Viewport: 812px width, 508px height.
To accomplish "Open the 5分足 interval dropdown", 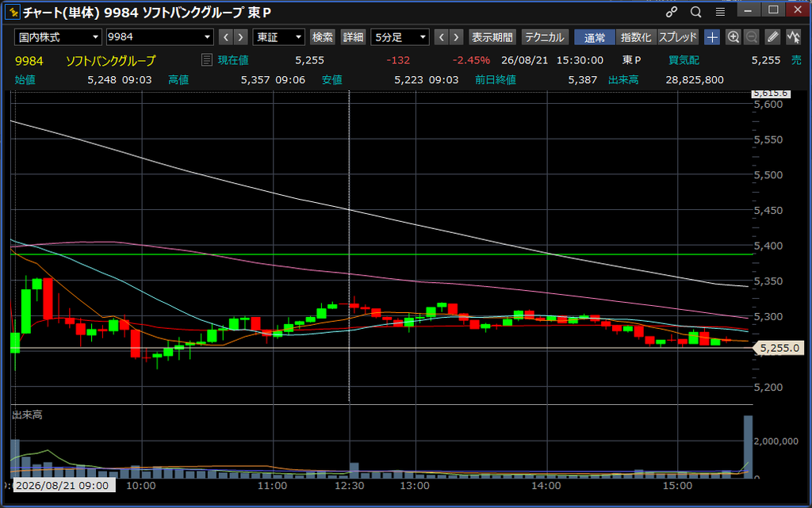I will [400, 37].
